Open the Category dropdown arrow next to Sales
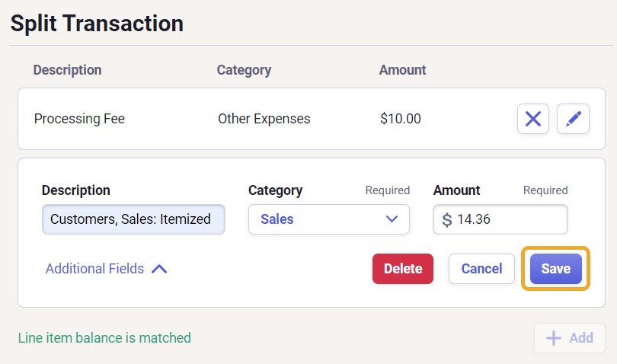 click(392, 219)
